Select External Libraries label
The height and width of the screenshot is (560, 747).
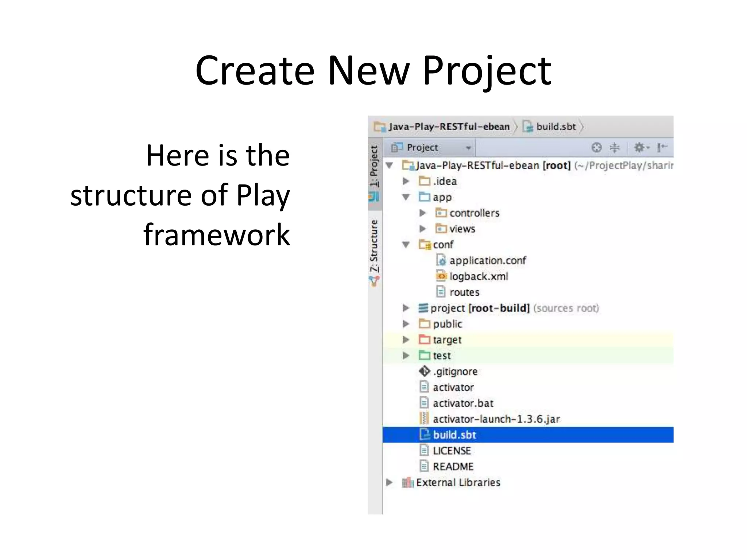coord(458,483)
